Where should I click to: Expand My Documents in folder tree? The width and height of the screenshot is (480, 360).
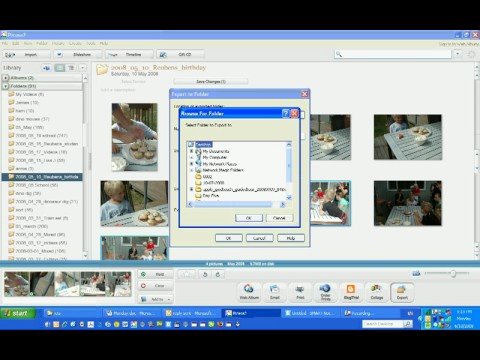[x=191, y=151]
